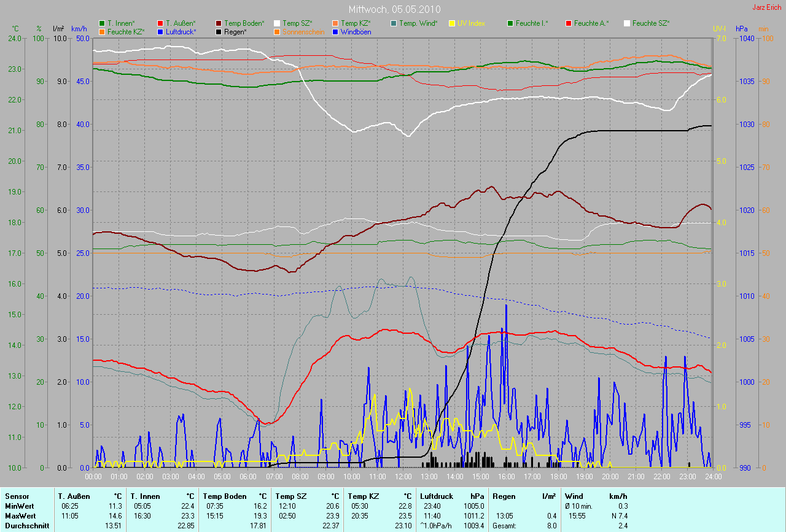Click the km/h axis unit label

point(79,29)
